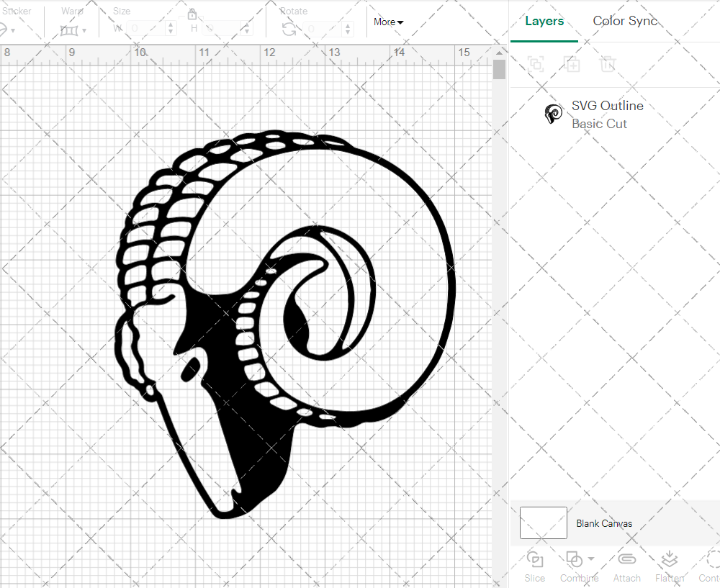Screen dimensions: 720x588
Task: Click the Blank Canvas label
Action: click(x=604, y=523)
